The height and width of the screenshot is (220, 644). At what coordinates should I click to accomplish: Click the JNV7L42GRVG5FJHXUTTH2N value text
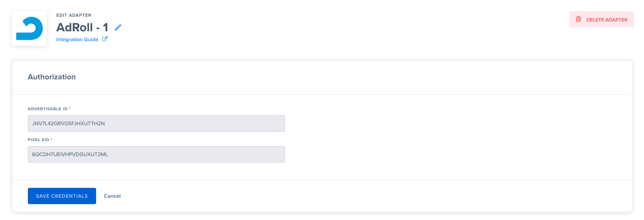[x=69, y=124]
